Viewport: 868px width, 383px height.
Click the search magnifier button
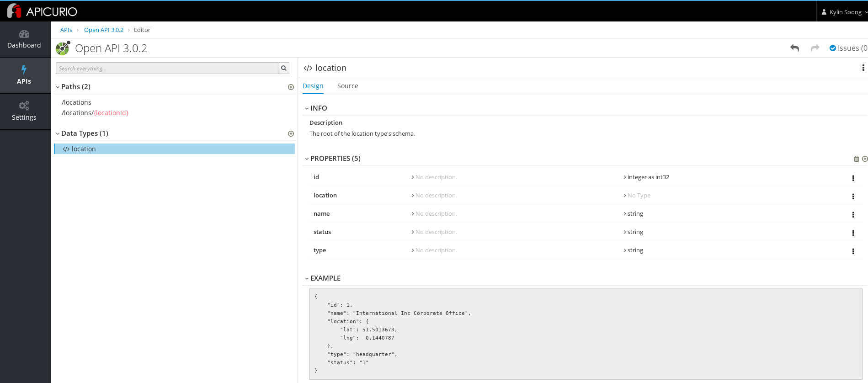click(x=284, y=68)
